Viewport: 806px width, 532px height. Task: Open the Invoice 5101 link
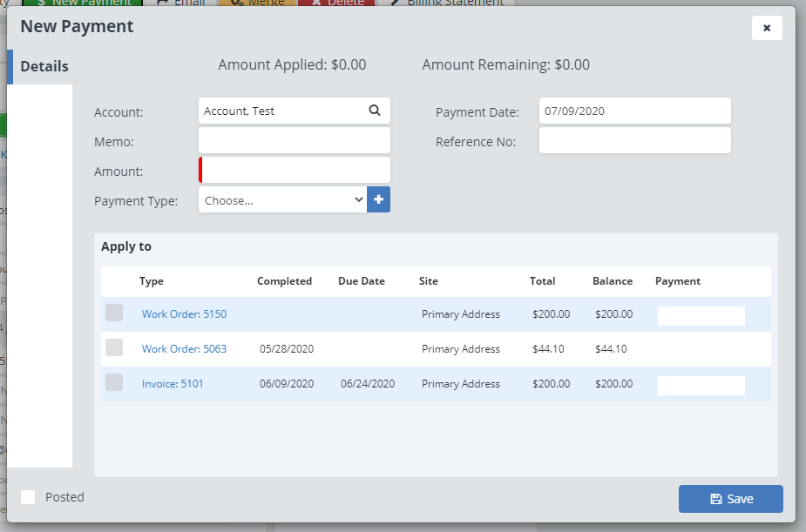[173, 383]
